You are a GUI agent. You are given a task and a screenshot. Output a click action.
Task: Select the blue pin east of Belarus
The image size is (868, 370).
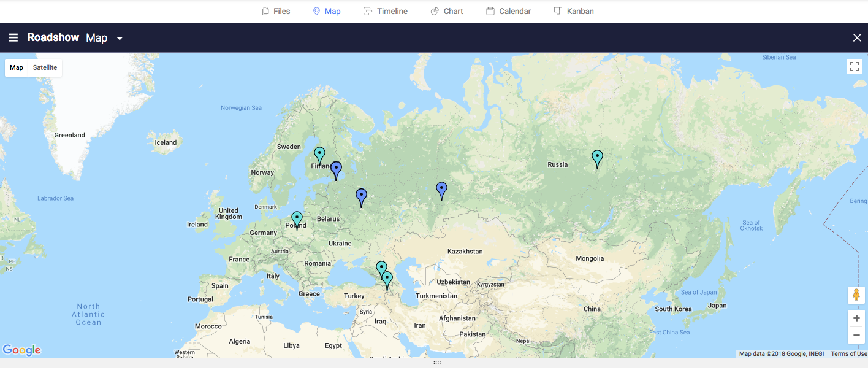tap(362, 198)
